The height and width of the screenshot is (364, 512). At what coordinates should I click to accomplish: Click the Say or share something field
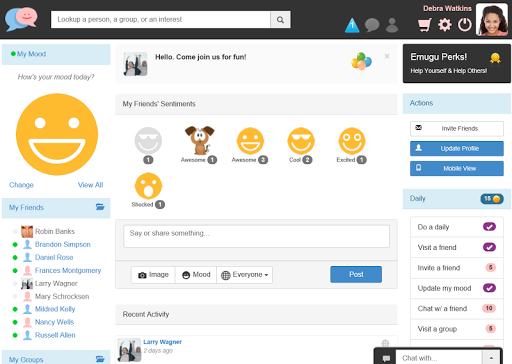click(x=256, y=236)
